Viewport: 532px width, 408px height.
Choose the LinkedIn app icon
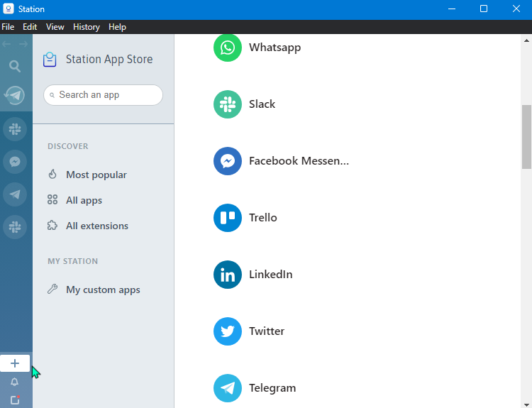(x=228, y=275)
